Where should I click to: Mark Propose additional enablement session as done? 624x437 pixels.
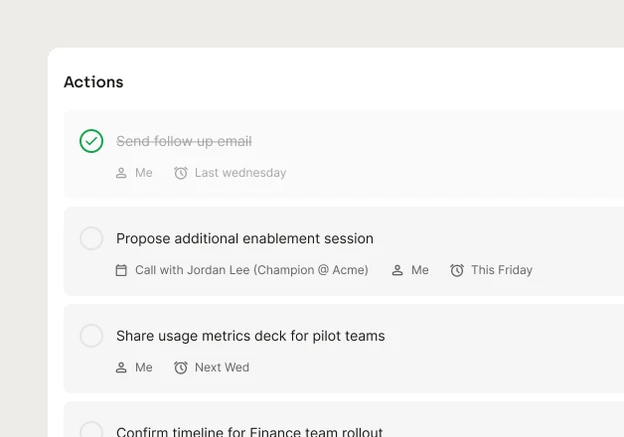coord(91,238)
